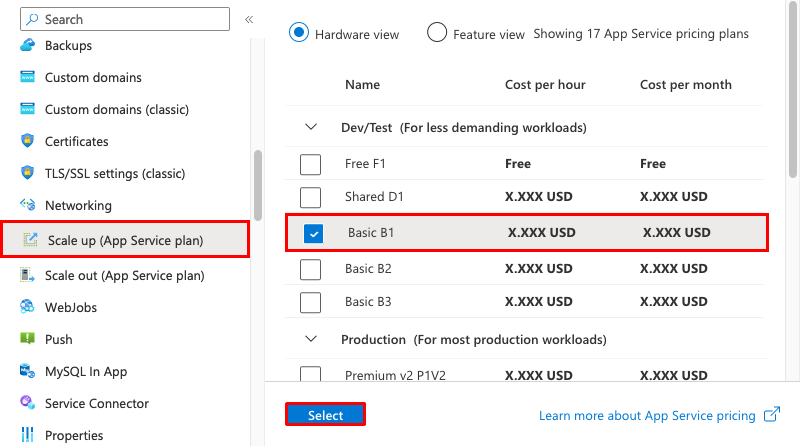Check the Free F1 plan checkbox
800x446 pixels.
click(x=311, y=164)
